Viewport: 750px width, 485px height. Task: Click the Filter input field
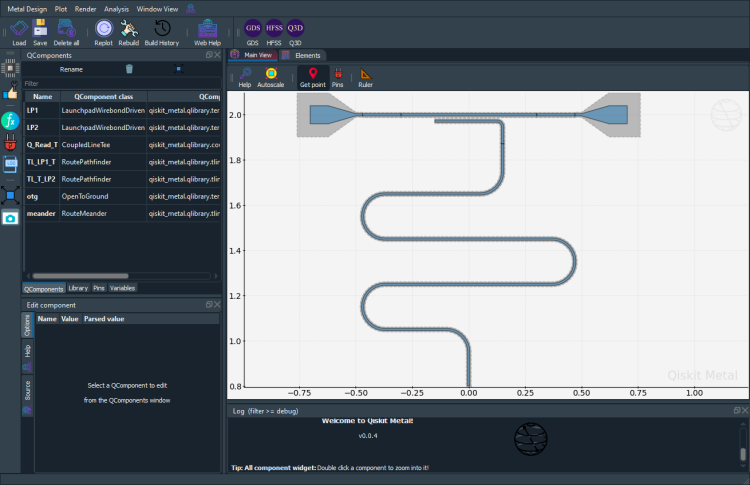(122, 83)
